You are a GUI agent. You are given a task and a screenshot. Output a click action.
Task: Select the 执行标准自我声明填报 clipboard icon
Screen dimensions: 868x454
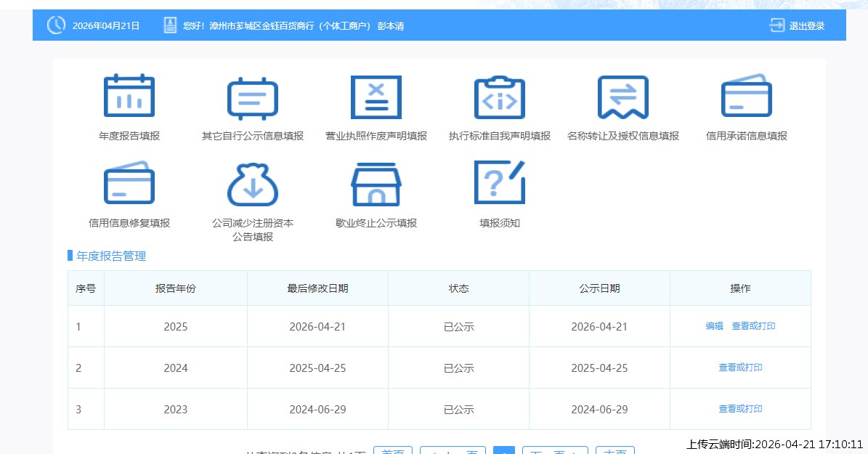[x=500, y=97]
